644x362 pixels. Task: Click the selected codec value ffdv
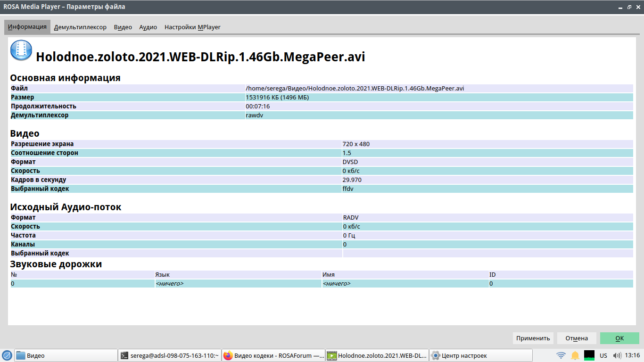click(x=348, y=189)
